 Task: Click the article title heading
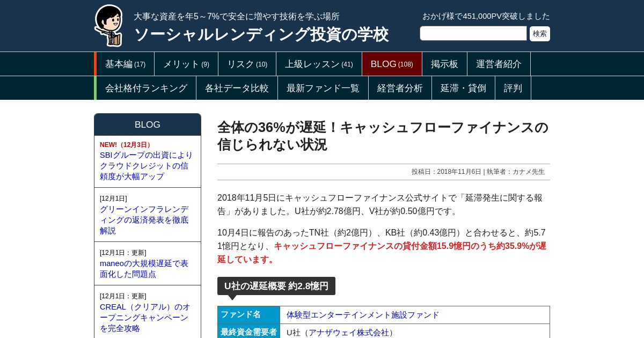tap(383, 136)
